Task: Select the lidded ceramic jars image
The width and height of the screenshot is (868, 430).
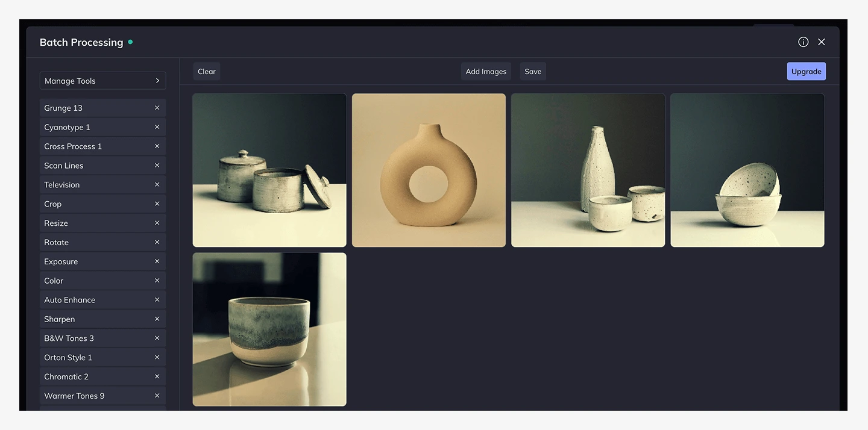Action: pyautogui.click(x=269, y=170)
